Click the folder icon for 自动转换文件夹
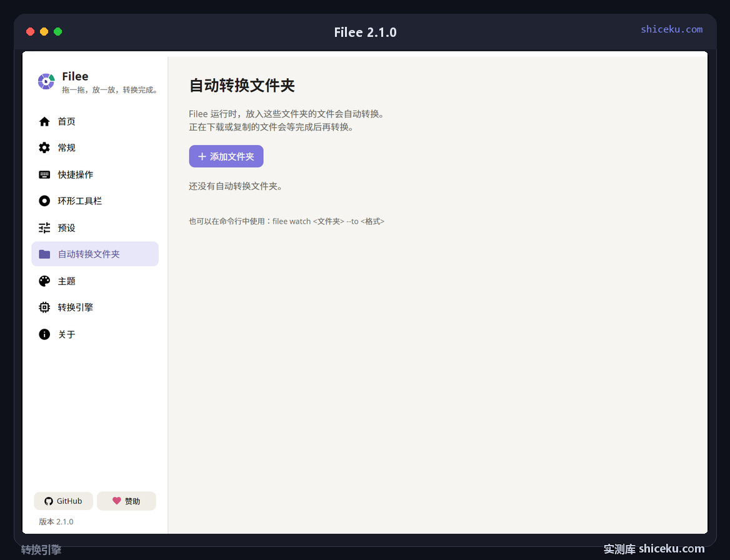The width and height of the screenshot is (730, 560). (44, 254)
